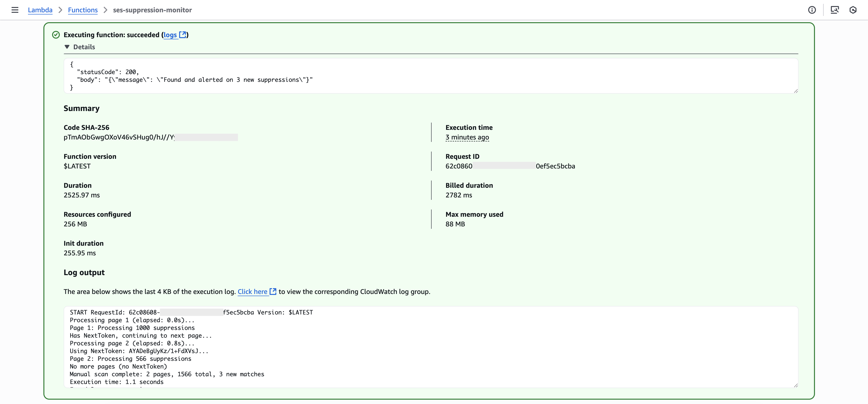Click the "Page 2: Processing 566 suppressions" log line
Screen dimensions: 868x404
[x=130, y=359]
